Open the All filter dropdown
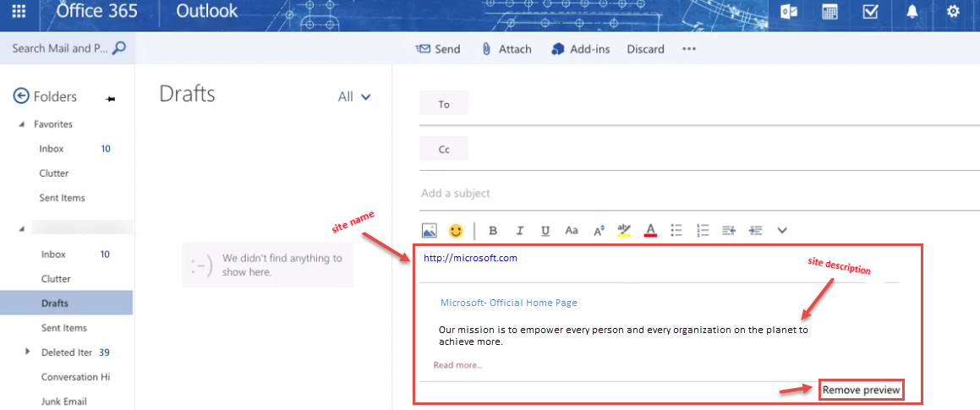 354,96
